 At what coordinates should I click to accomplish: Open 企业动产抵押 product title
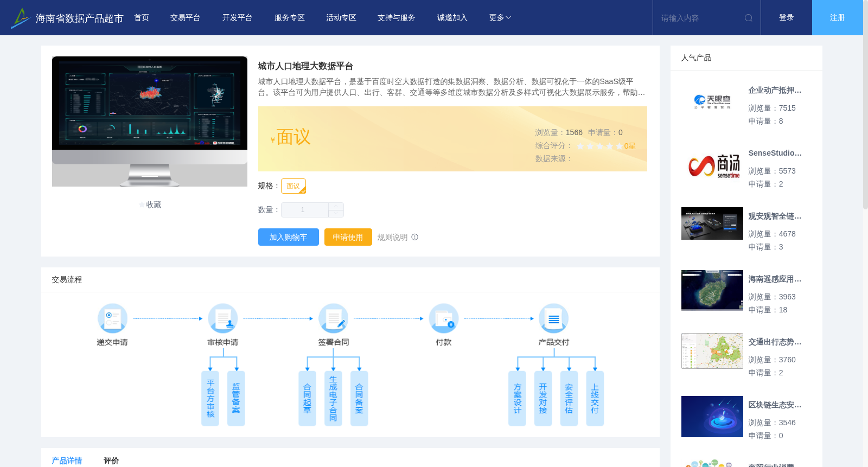click(775, 91)
